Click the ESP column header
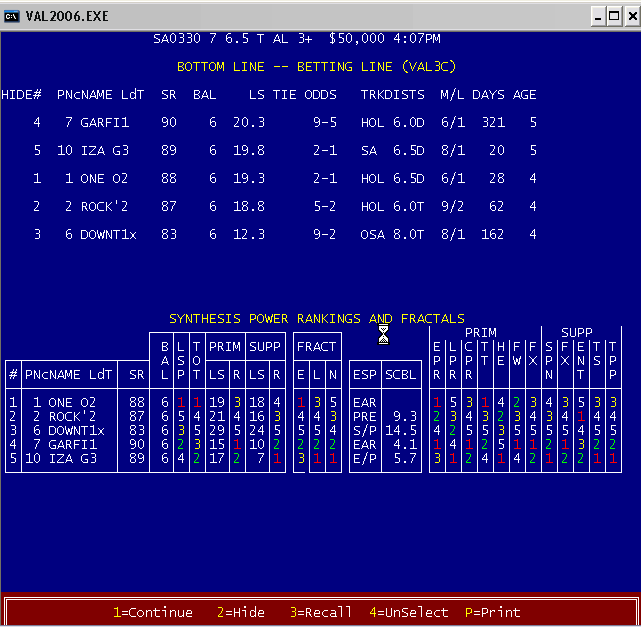The height and width of the screenshot is (628, 641). pyautogui.click(x=365, y=375)
